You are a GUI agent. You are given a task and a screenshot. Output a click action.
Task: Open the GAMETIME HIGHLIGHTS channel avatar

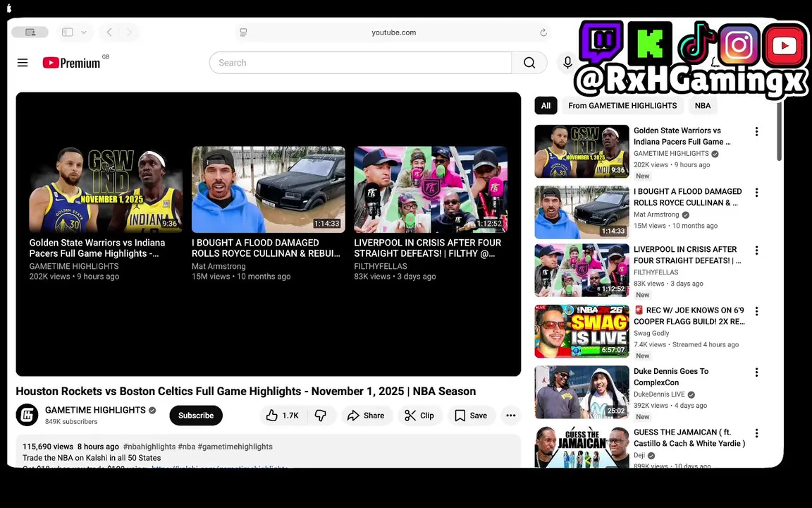(27, 415)
